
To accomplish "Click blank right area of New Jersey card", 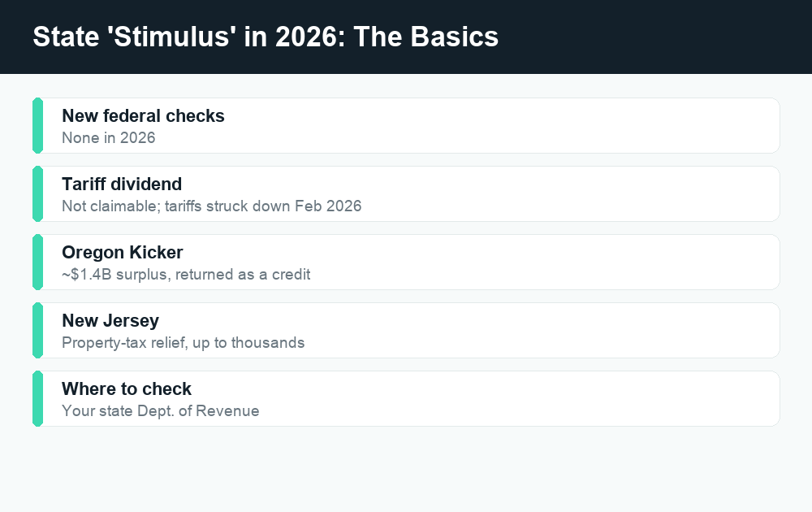I will point(570,331).
